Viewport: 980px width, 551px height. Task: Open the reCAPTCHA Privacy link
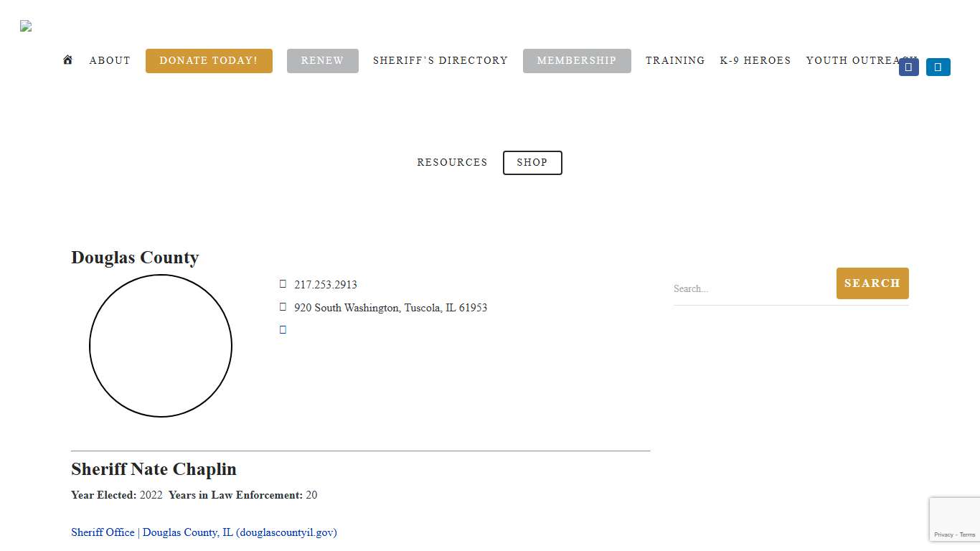(x=943, y=534)
